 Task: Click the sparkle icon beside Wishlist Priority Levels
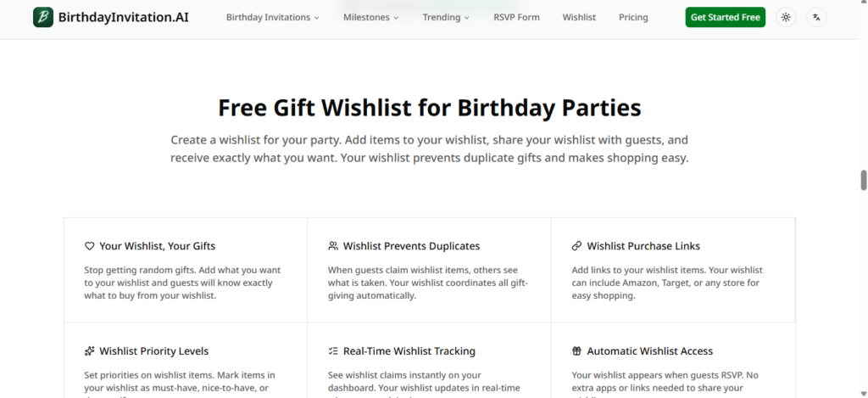coord(90,351)
